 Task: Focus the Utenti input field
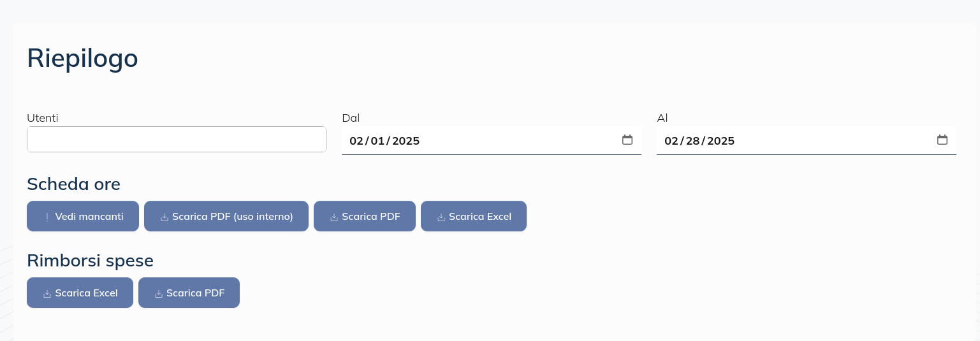[176, 140]
